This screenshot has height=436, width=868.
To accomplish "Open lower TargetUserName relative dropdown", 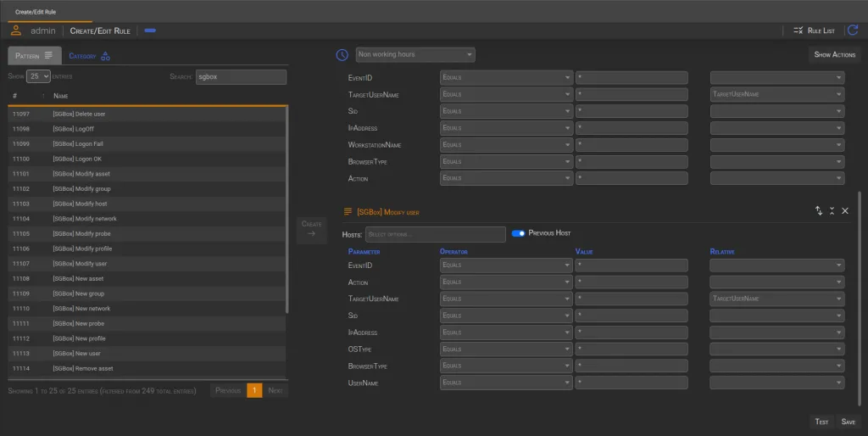I will pos(777,299).
